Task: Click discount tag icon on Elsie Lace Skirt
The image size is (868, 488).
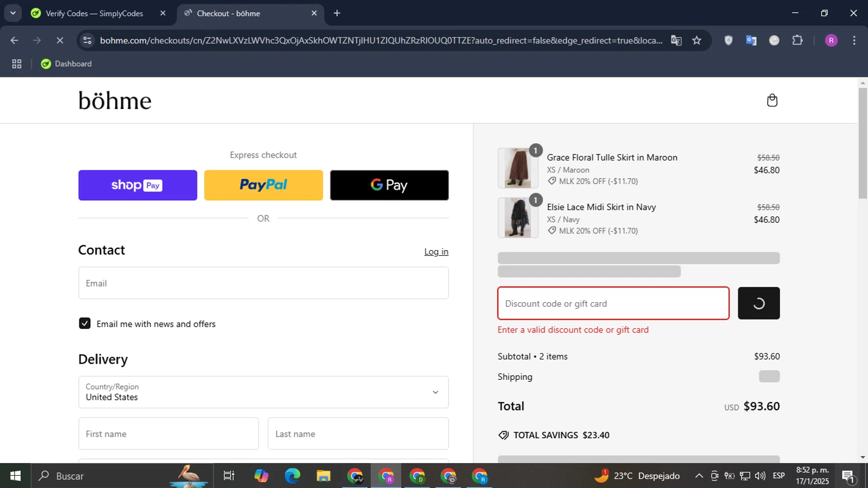Action: tap(552, 230)
